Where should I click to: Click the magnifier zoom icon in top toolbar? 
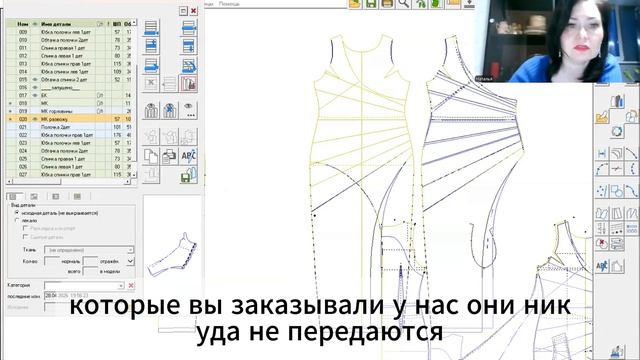[x=404, y=3]
